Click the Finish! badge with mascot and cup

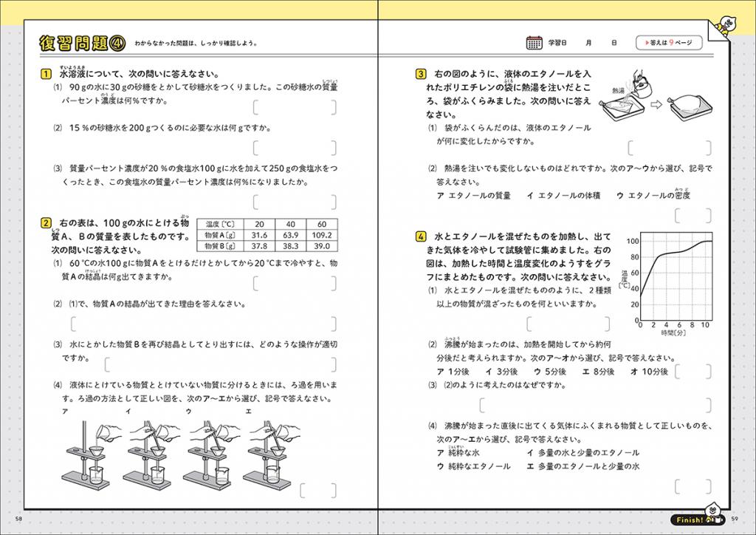[700, 517]
